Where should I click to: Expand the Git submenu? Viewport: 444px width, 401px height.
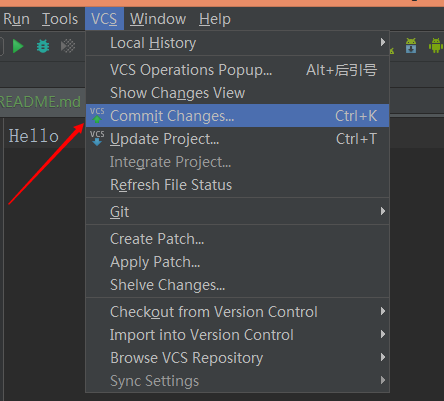tap(237, 212)
